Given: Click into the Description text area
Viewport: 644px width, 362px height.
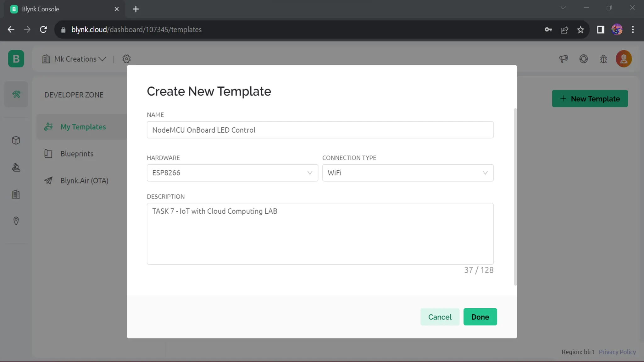Looking at the screenshot, I should click(320, 233).
